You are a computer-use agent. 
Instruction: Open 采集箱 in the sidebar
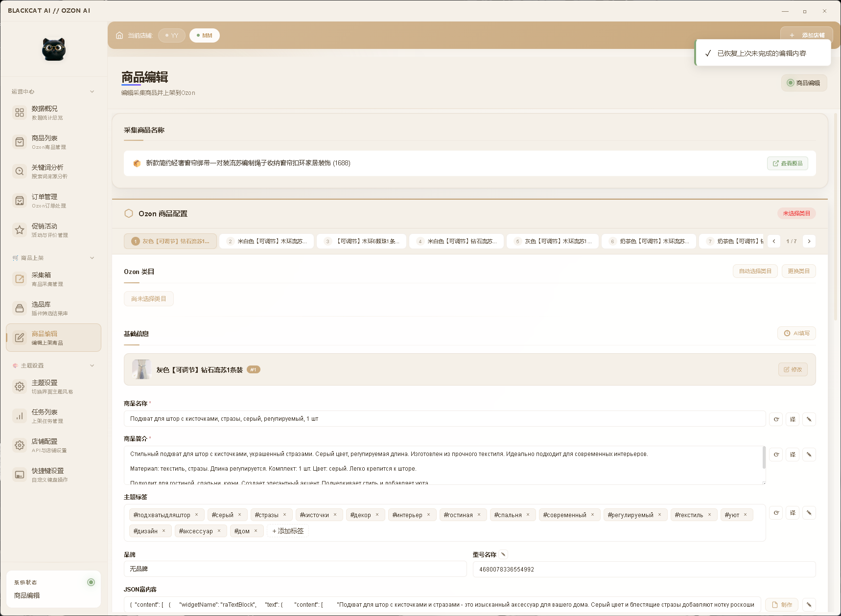pos(54,279)
